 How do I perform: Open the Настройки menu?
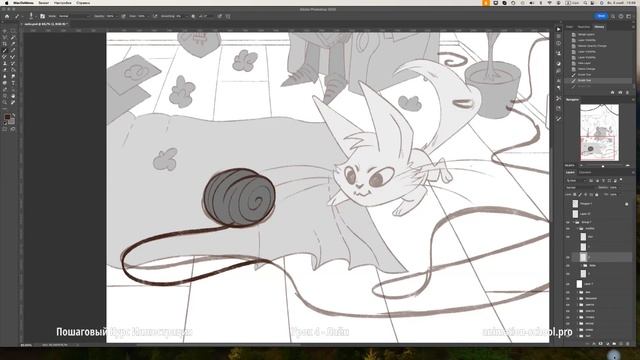(62, 2)
